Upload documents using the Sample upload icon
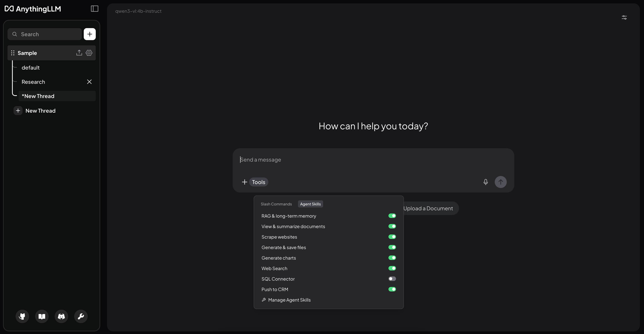 [x=79, y=53]
